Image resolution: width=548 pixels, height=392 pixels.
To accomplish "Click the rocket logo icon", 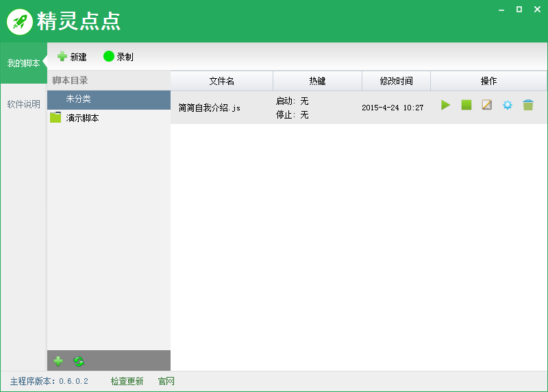I will tap(21, 21).
